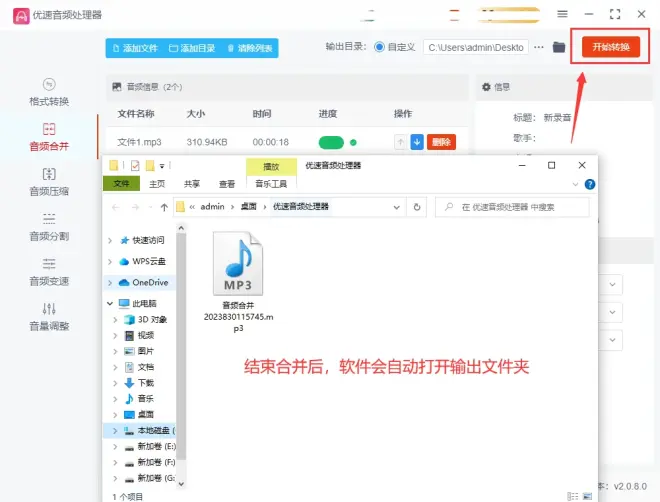Open 格式转换 format conversion in sidebar
This screenshot has width=660, height=502.
(x=49, y=92)
